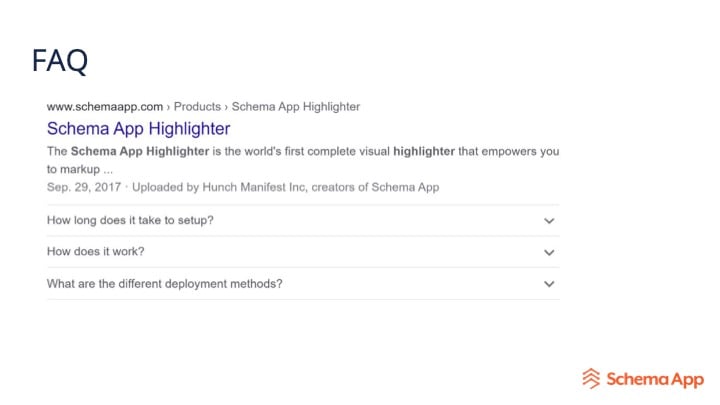Screen dimensions: 720x405
Task: Expand the 'How does it work?' chevron
Action: 549,252
